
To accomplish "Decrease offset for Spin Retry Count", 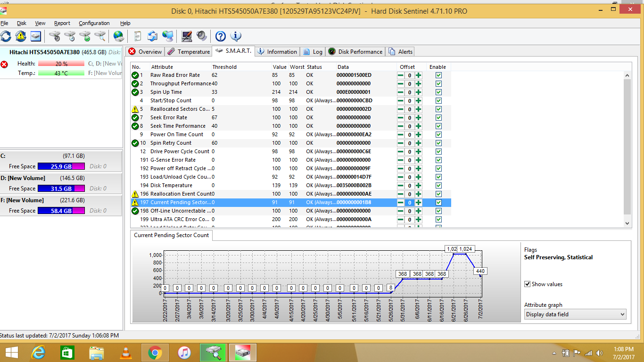I will (401, 143).
